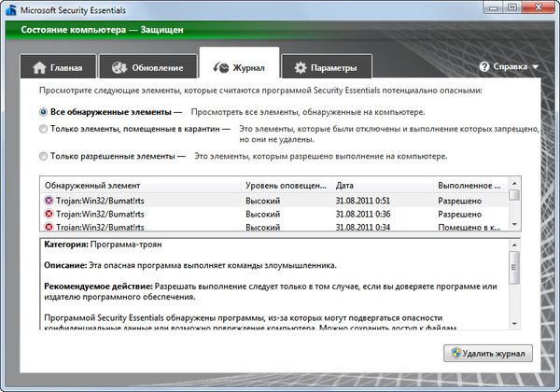
Task: Switch to the Обновление tab
Action: 147,66
